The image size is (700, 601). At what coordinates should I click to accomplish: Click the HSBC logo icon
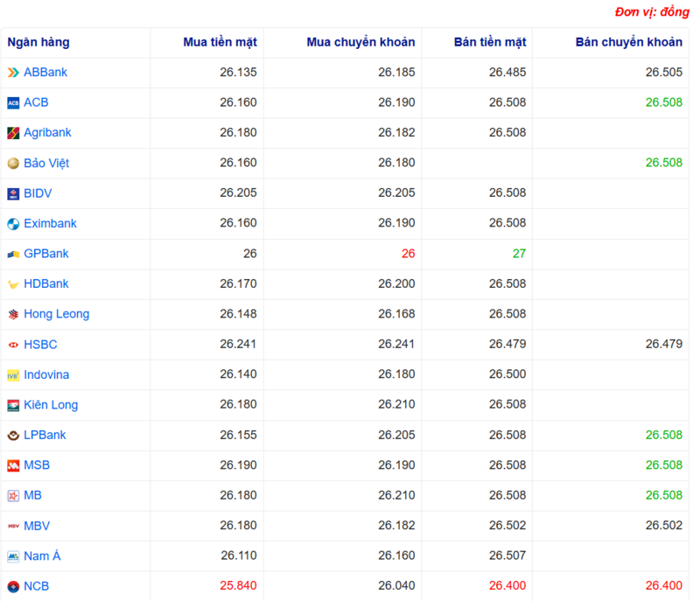pyautogui.click(x=13, y=345)
